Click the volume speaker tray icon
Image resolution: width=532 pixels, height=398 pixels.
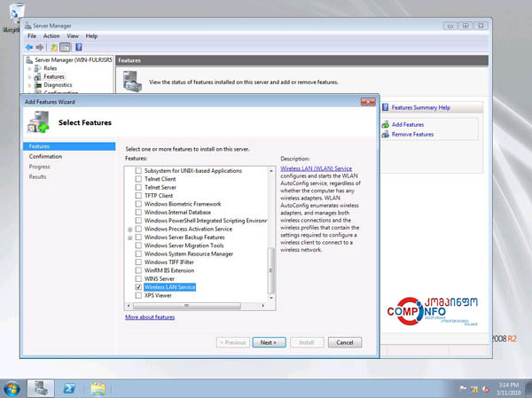[x=486, y=389]
